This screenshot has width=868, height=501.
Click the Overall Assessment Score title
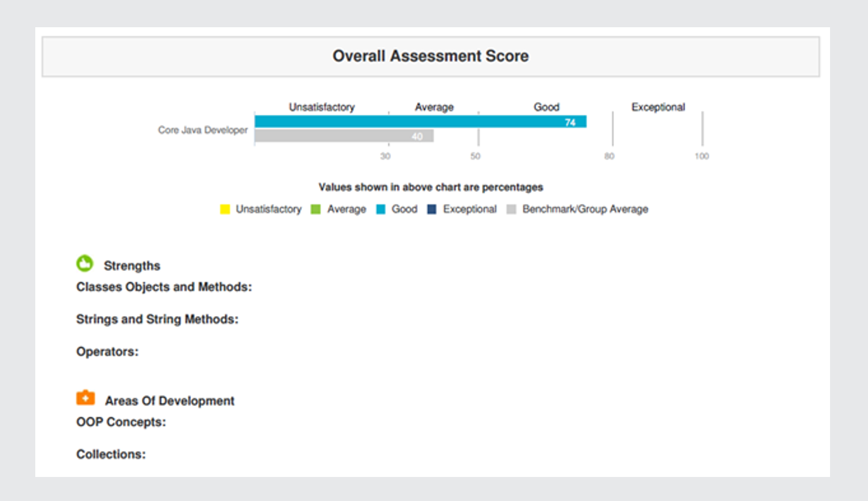coord(431,56)
